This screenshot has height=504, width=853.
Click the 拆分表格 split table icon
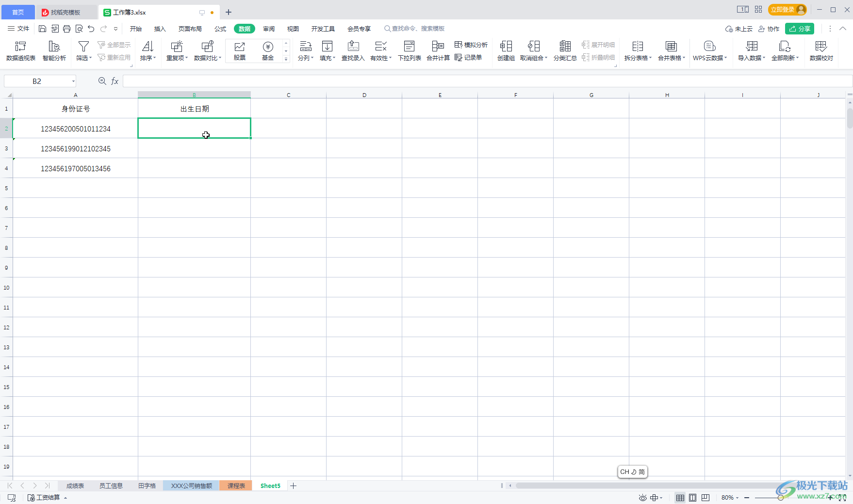(x=638, y=51)
